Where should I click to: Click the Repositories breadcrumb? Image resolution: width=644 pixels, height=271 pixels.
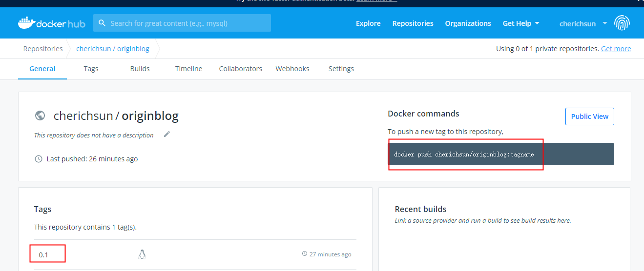(43, 49)
